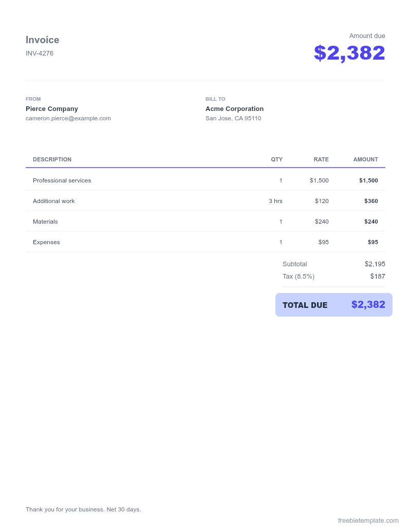
Task: Click the large $2,382 header amount
Action: tap(350, 53)
